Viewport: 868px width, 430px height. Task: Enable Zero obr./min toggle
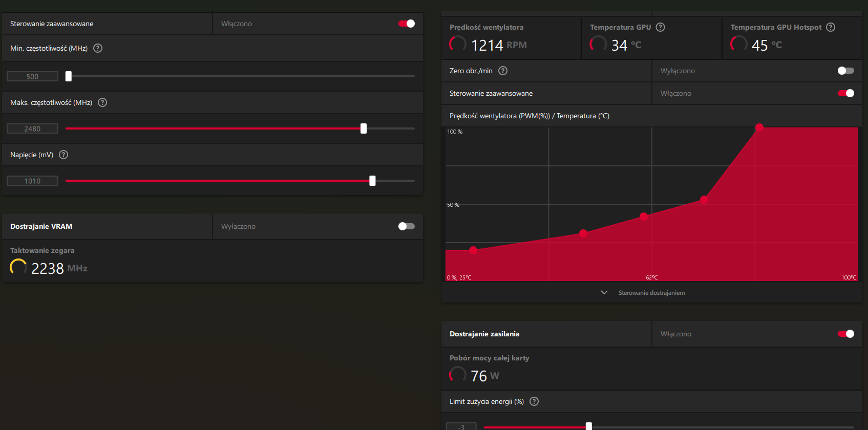click(846, 71)
